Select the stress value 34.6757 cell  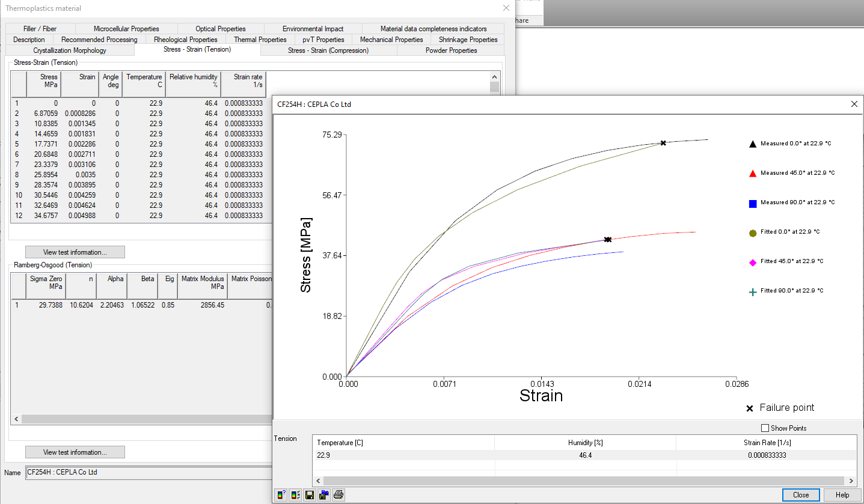[x=44, y=216]
